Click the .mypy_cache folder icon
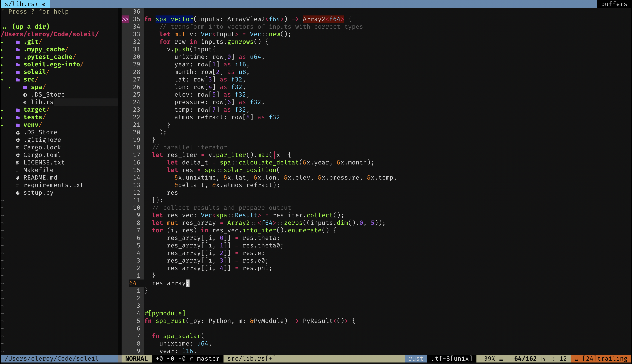Screen dimensions: 632x364 pos(18,49)
